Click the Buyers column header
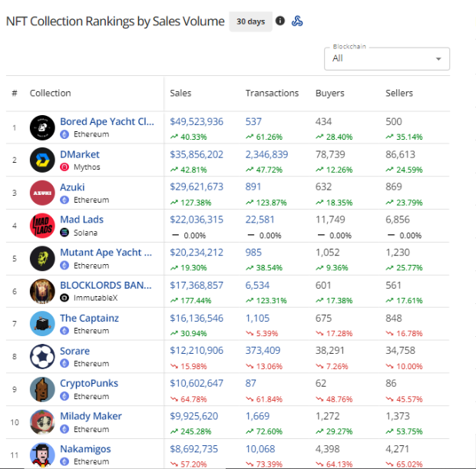 [330, 93]
